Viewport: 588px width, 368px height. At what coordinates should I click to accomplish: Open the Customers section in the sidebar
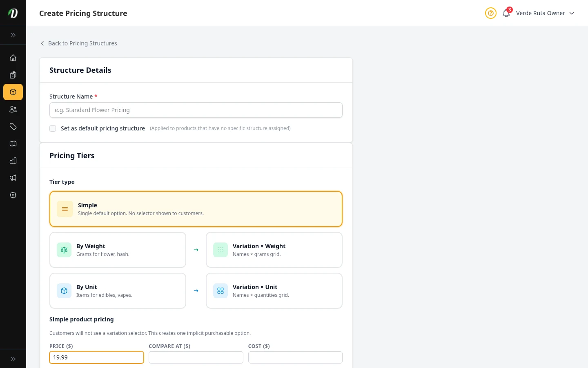pos(13,109)
